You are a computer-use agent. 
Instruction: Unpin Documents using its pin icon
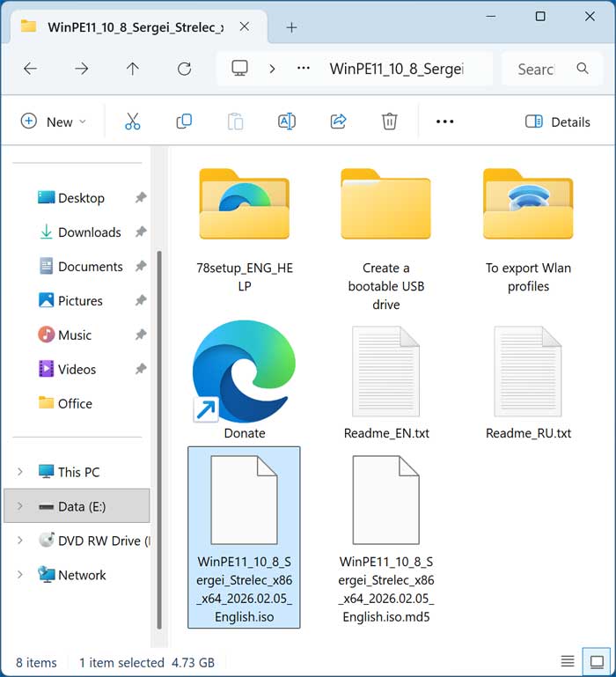point(141,267)
